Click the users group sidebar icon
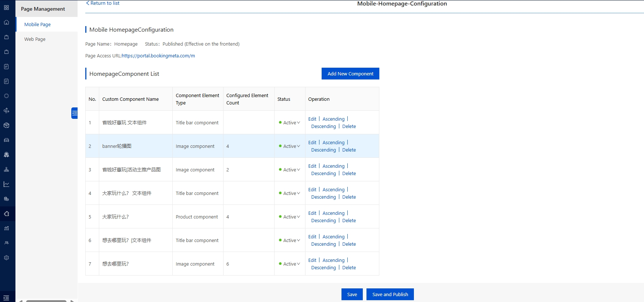Image resolution: width=644 pixels, height=302 pixels. point(6,243)
